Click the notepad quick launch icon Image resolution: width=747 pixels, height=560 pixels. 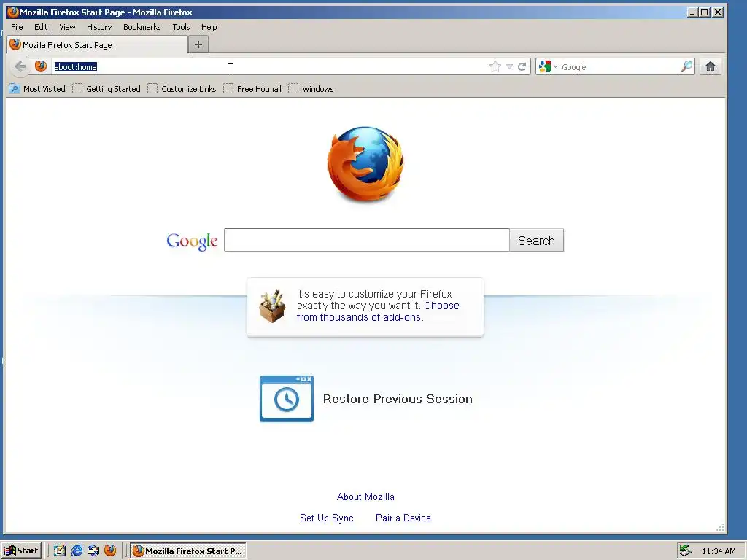tap(59, 551)
